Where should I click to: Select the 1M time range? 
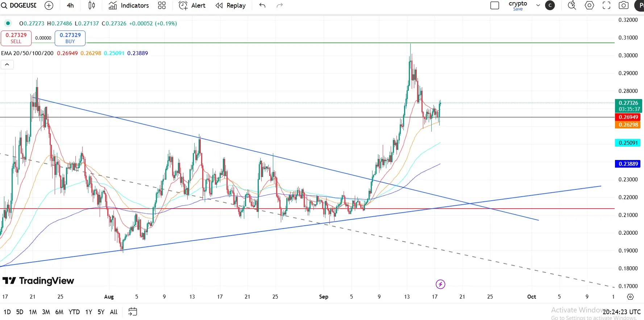[x=33, y=312]
